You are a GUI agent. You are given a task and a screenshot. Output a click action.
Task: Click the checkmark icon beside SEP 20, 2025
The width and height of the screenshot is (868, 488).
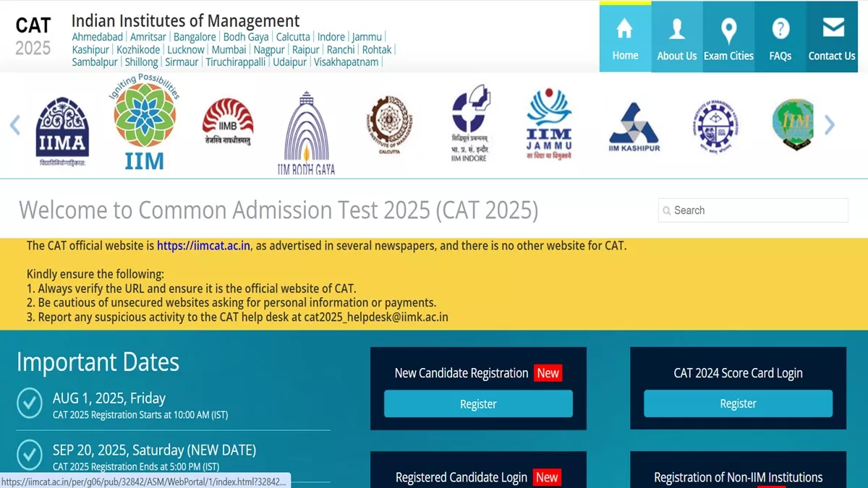point(29,456)
